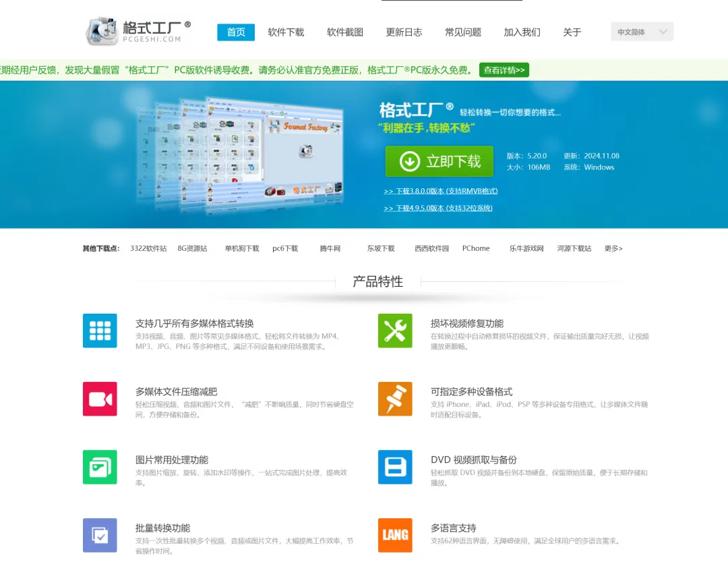Click the Format Factory logo icon
The width and height of the screenshot is (728, 566).
pyautogui.click(x=102, y=30)
